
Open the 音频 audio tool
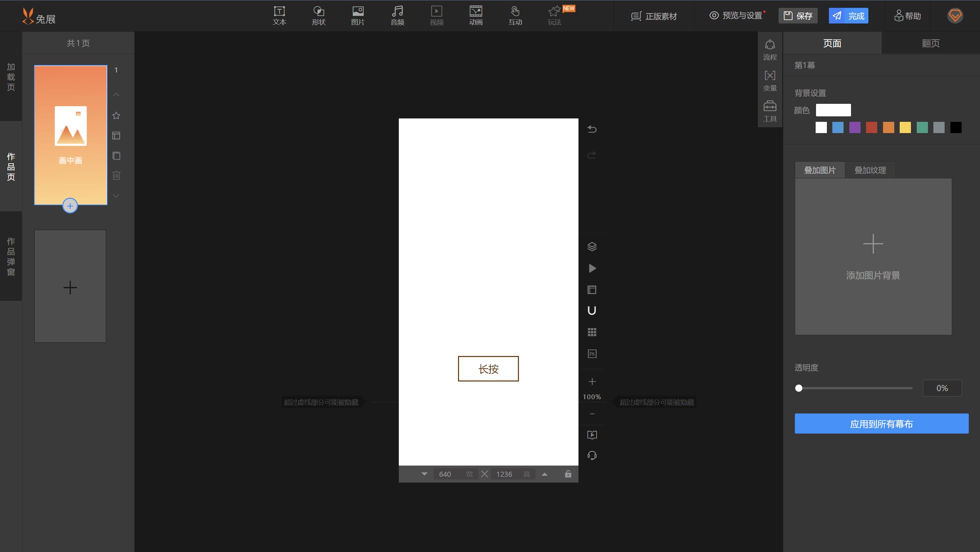[397, 16]
